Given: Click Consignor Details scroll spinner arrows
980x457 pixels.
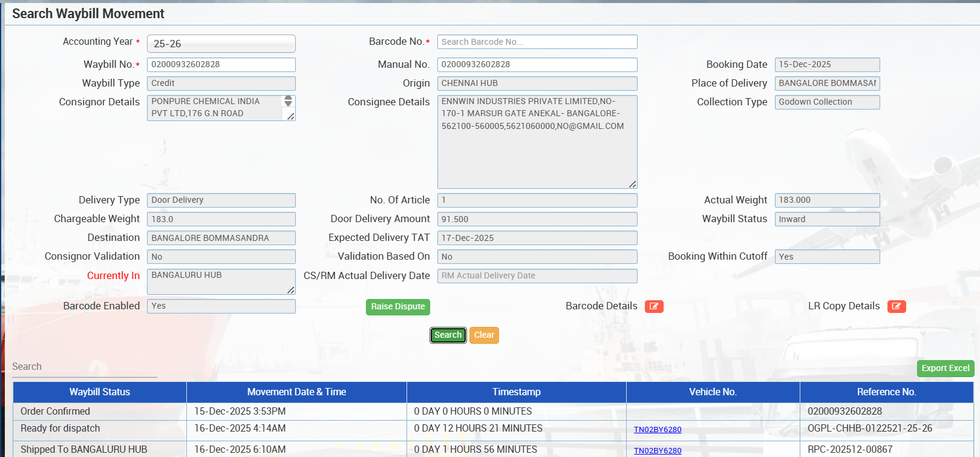Looking at the screenshot, I should pyautogui.click(x=288, y=101).
